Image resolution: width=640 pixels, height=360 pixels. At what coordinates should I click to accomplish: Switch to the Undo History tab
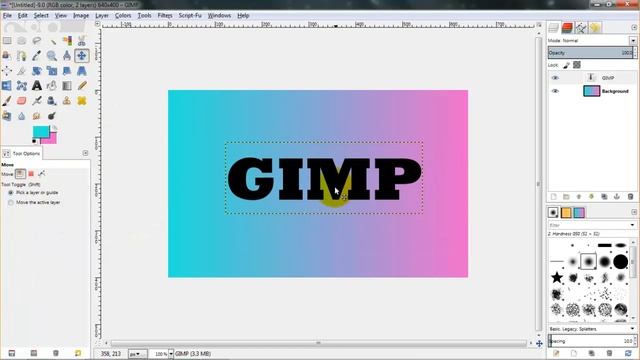595,27
